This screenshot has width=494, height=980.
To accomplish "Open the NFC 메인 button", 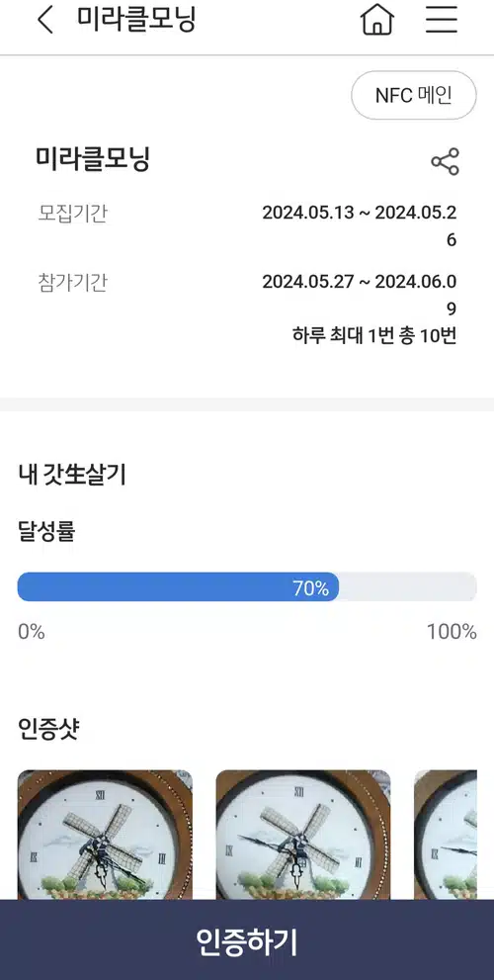I will (x=413, y=95).
